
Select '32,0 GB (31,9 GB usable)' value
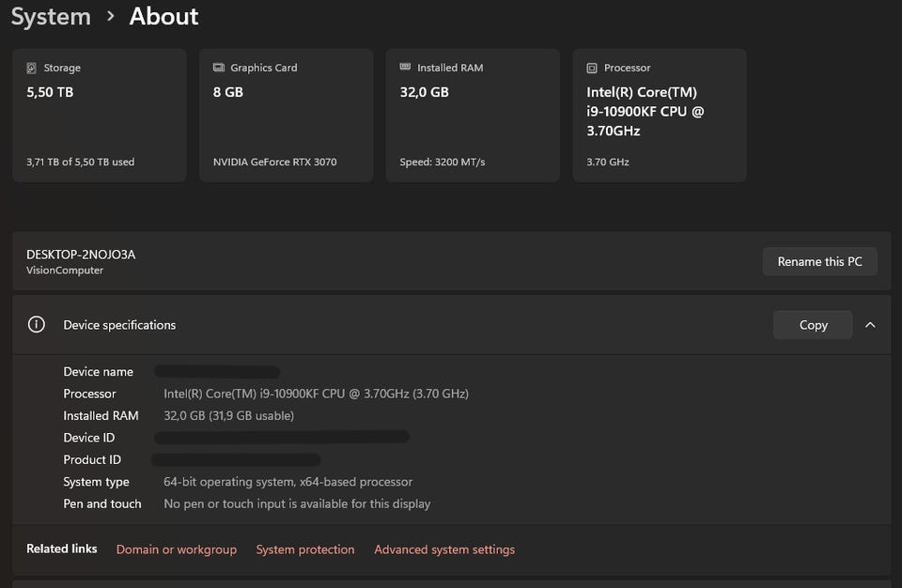click(x=228, y=415)
